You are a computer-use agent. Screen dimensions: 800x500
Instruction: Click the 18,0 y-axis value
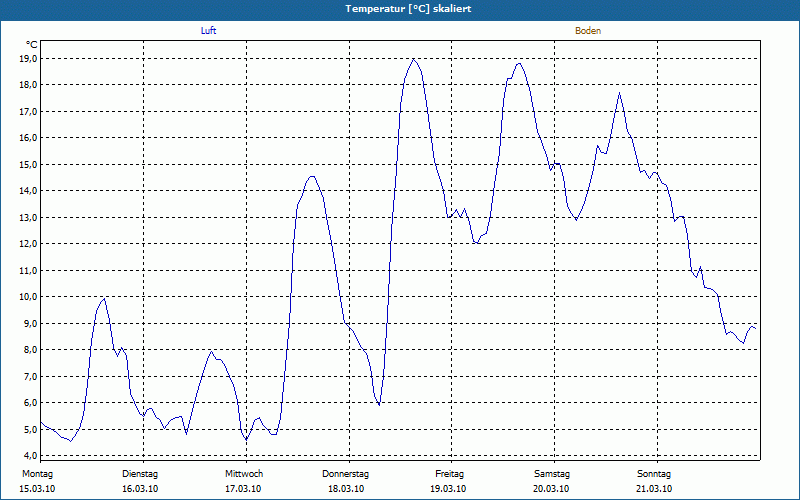tap(30, 85)
